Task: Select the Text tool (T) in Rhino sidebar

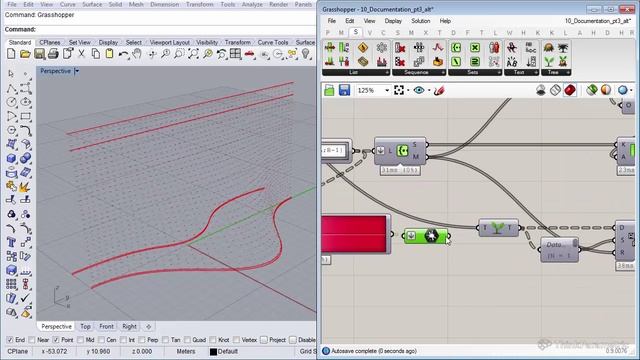Action: tap(11, 242)
